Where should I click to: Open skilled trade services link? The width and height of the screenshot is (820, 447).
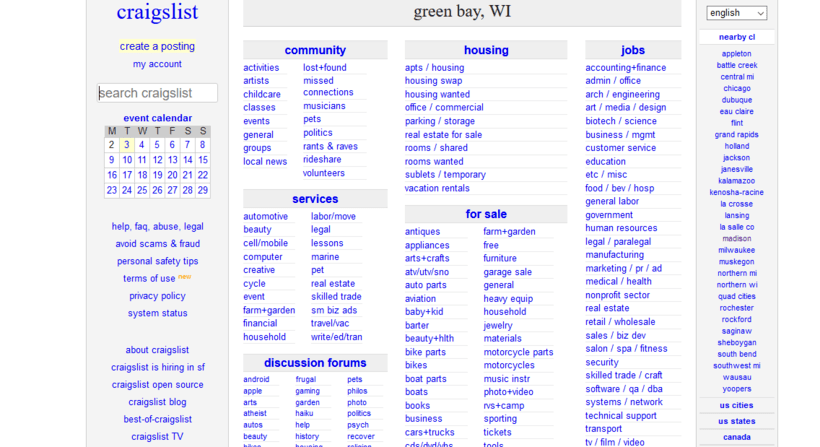tap(336, 297)
